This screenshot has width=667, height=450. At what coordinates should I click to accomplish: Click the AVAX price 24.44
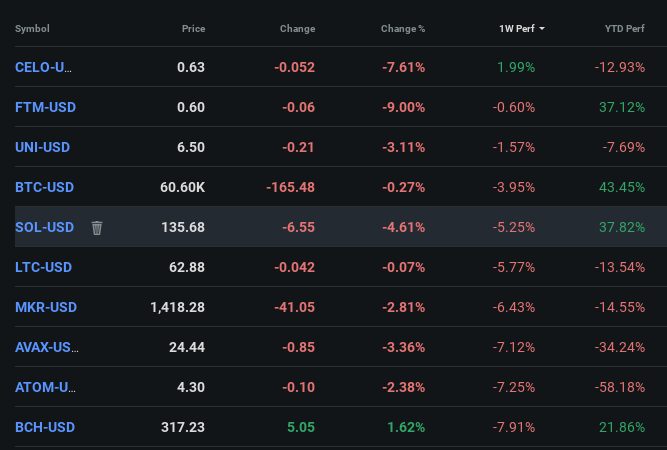pyautogui.click(x=187, y=347)
